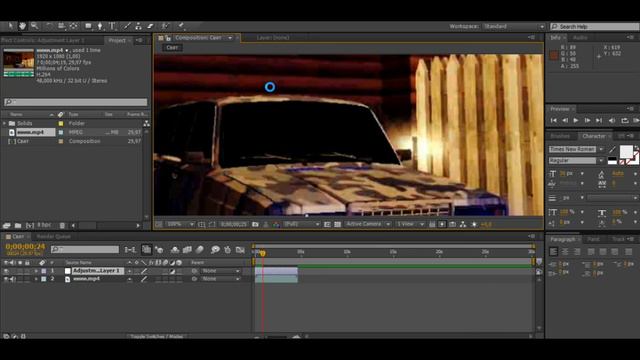Select the Unified Camera tool
Image resolution: width=640 pixels, height=360 pixels.
[61, 26]
